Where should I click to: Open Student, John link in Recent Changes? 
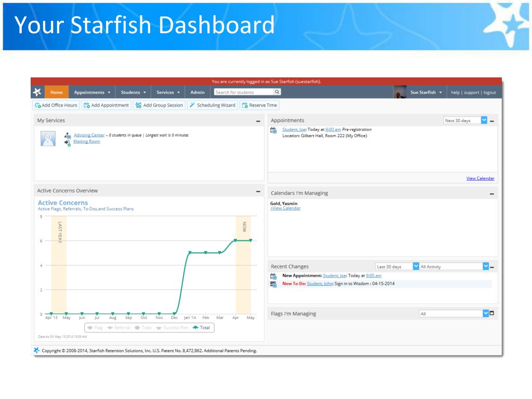(x=320, y=284)
